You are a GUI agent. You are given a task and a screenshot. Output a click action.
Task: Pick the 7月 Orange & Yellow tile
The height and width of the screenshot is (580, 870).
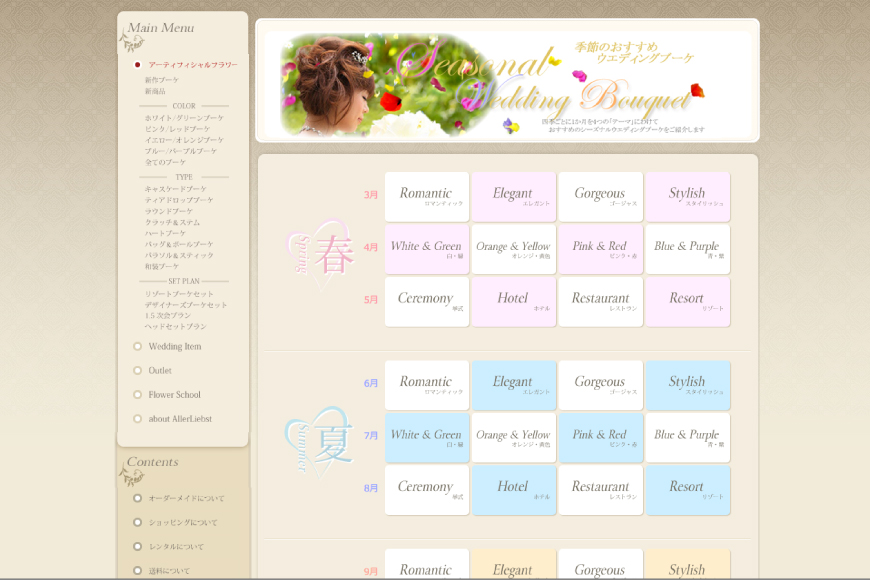(514, 438)
